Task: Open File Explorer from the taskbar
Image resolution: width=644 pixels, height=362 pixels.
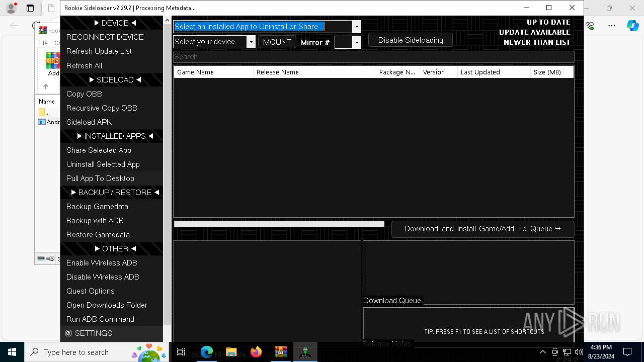Action: click(231, 352)
